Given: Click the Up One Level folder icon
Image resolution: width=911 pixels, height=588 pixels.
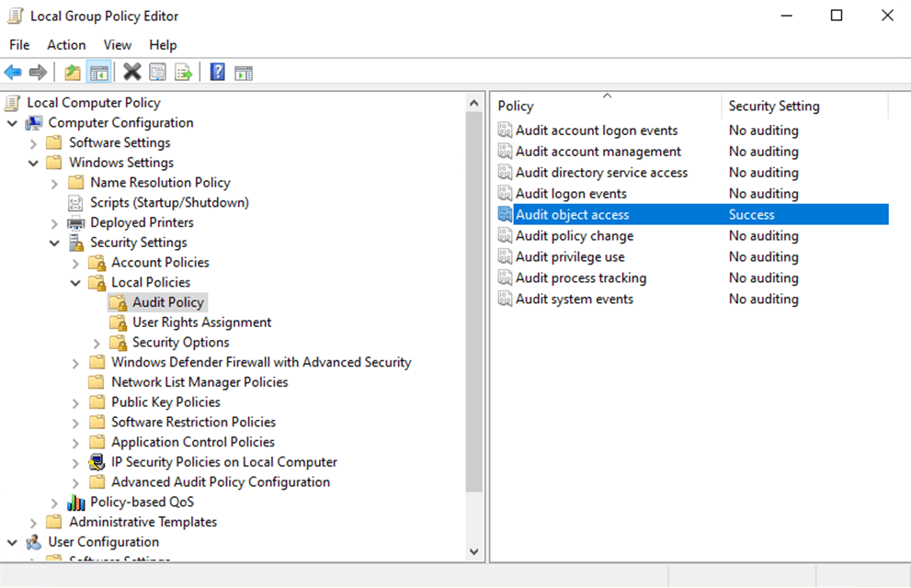Looking at the screenshot, I should pyautogui.click(x=73, y=72).
